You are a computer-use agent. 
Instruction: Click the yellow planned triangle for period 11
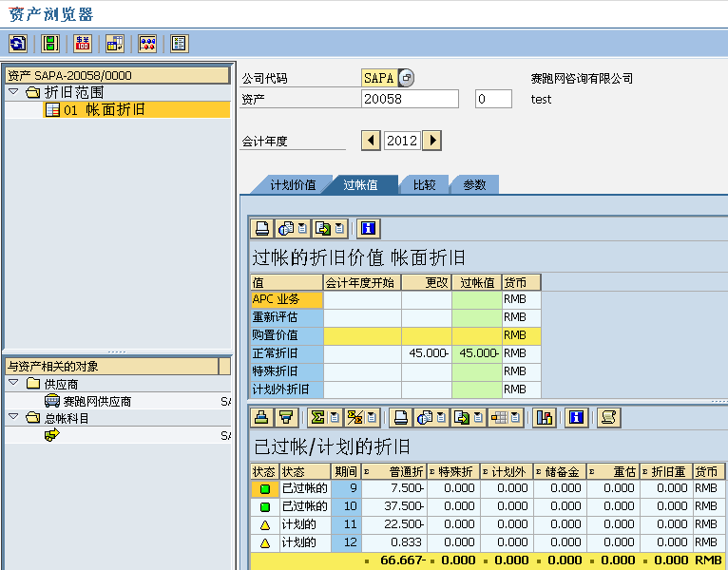click(265, 525)
